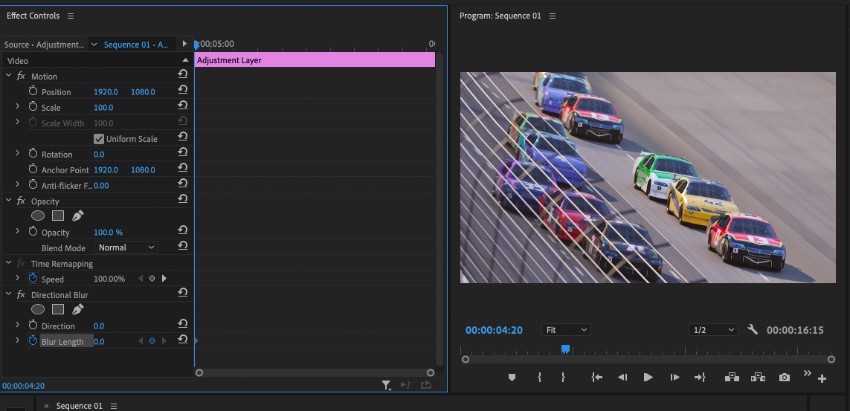Click the Go to In point icon
850x411 pixels.
597,377
